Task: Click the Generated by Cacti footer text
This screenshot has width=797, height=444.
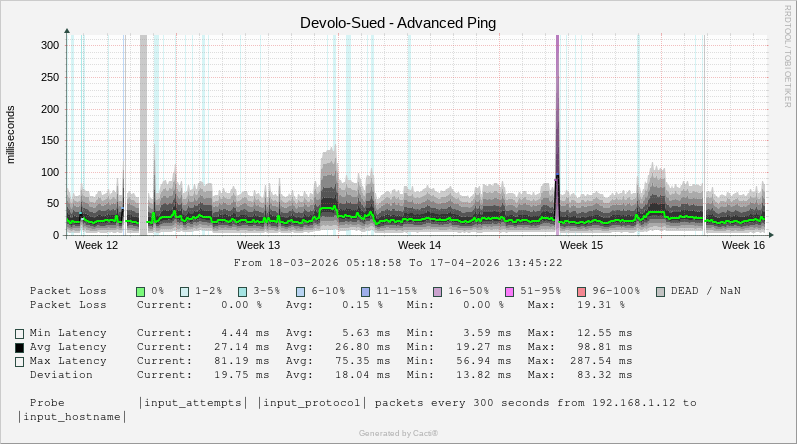Action: [x=398, y=433]
